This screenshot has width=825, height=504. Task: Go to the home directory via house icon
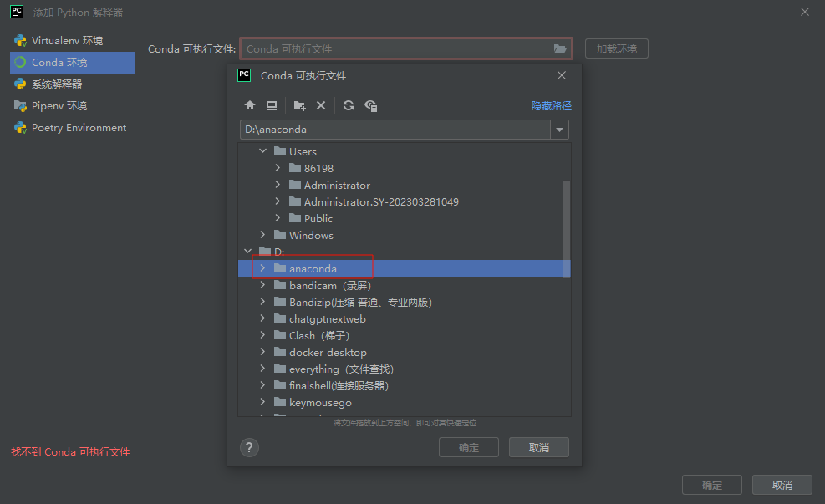click(250, 105)
